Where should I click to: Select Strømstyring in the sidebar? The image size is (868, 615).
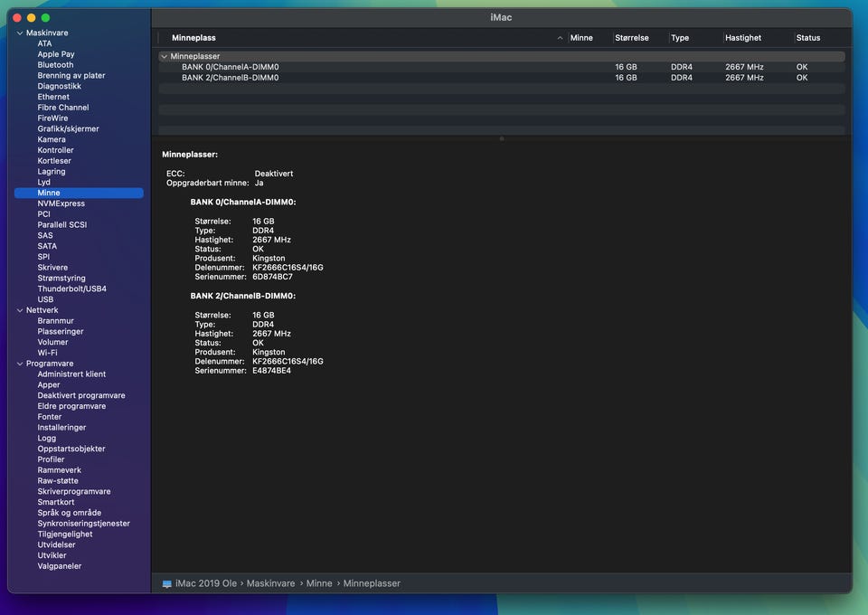61,279
